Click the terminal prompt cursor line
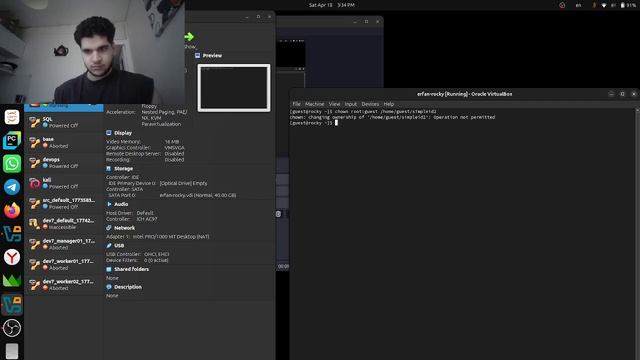640x360 pixels. point(313,122)
